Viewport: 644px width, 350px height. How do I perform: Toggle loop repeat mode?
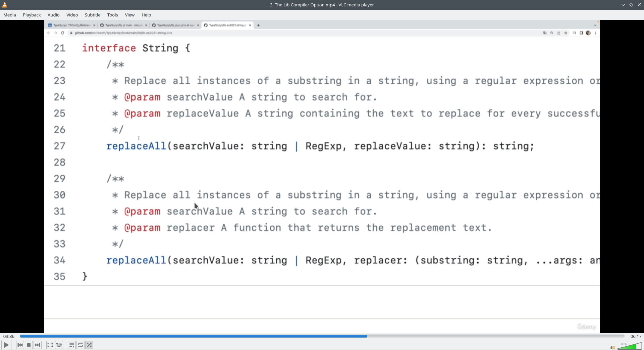tap(80, 345)
